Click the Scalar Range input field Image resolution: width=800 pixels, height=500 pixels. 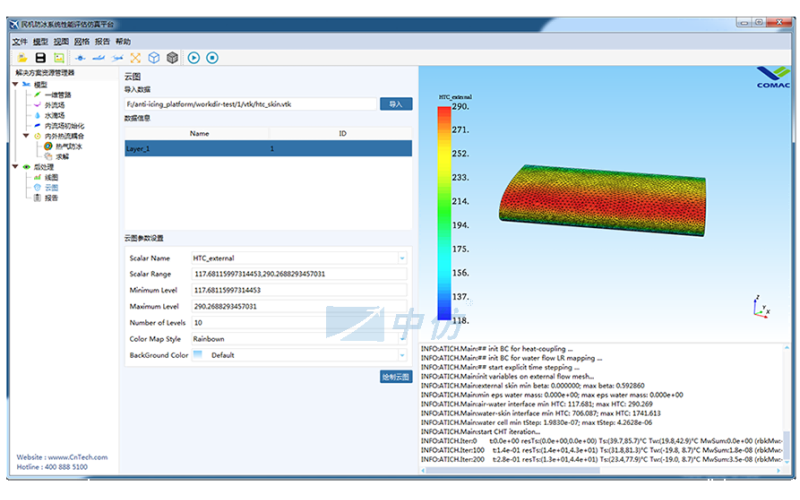click(x=299, y=274)
